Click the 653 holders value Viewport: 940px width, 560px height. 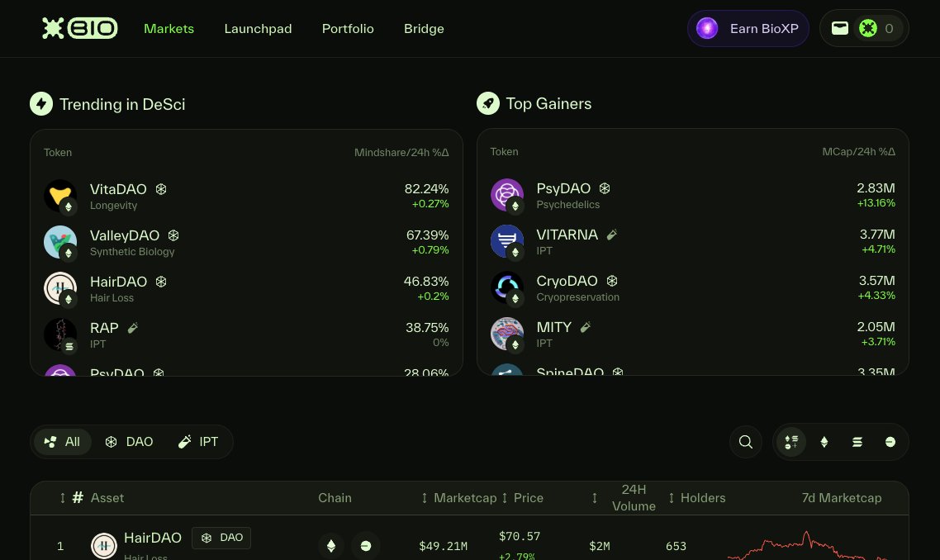pyautogui.click(x=676, y=546)
